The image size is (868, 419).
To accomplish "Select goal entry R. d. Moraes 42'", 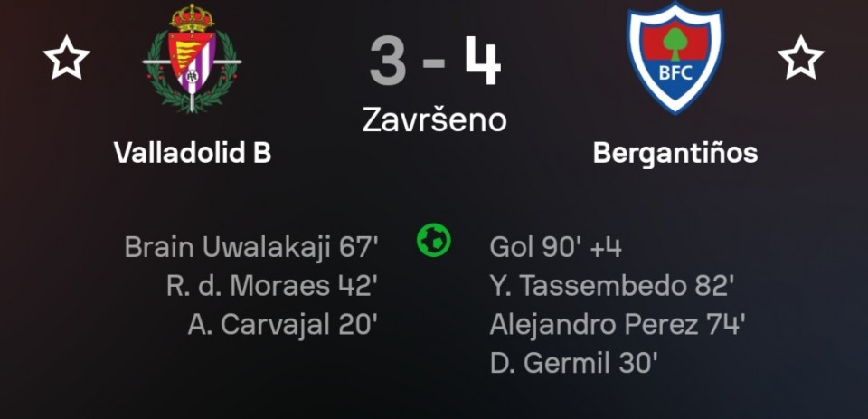I will click(x=271, y=286).
